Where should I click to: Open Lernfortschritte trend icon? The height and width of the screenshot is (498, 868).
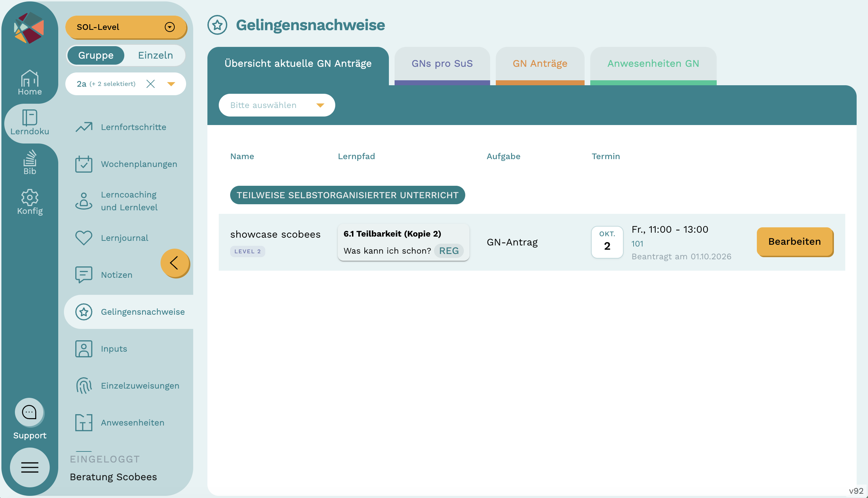point(84,127)
